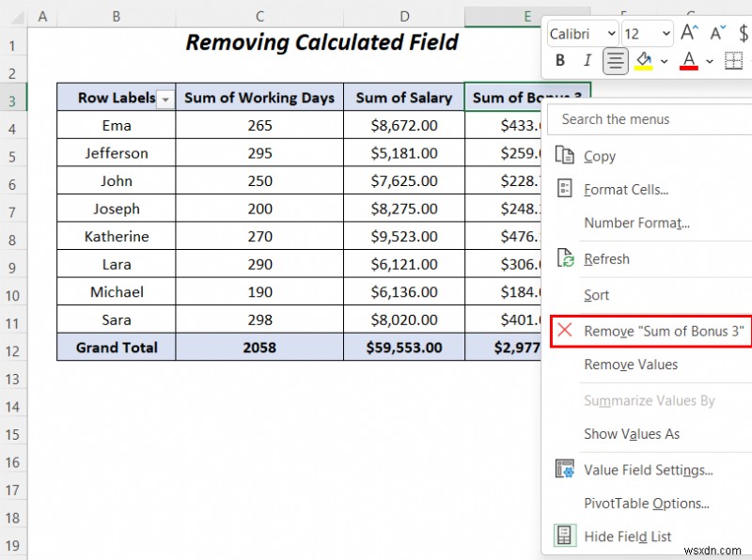Toggle center alignment in mini toolbar
Image resolution: width=752 pixels, height=560 pixels.
pyautogui.click(x=616, y=61)
